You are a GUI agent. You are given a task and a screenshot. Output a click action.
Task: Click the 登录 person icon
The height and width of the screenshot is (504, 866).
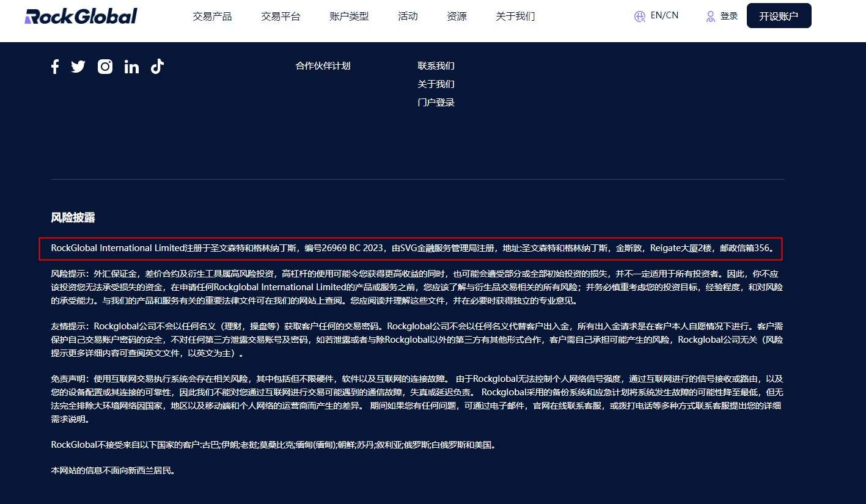(710, 16)
